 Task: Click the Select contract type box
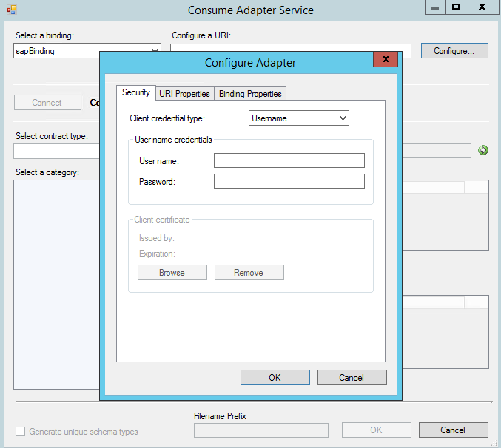coord(56,152)
